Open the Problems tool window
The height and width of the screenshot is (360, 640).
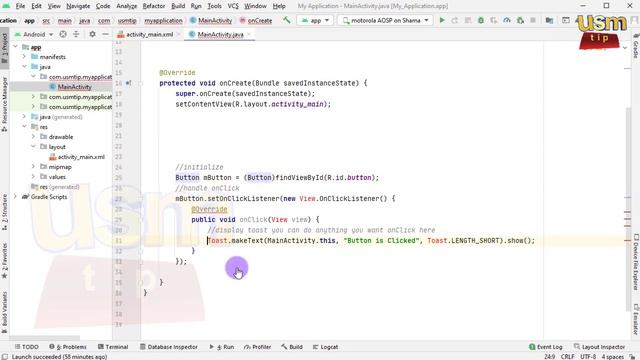[68, 347]
